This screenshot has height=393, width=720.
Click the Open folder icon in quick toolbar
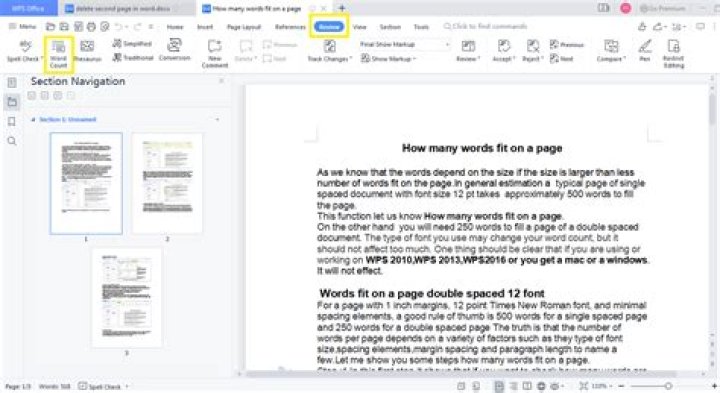click(x=51, y=27)
